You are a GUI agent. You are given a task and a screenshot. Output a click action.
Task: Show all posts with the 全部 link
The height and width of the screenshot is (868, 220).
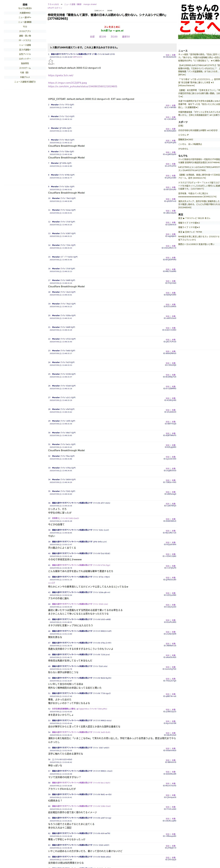[92, 37]
